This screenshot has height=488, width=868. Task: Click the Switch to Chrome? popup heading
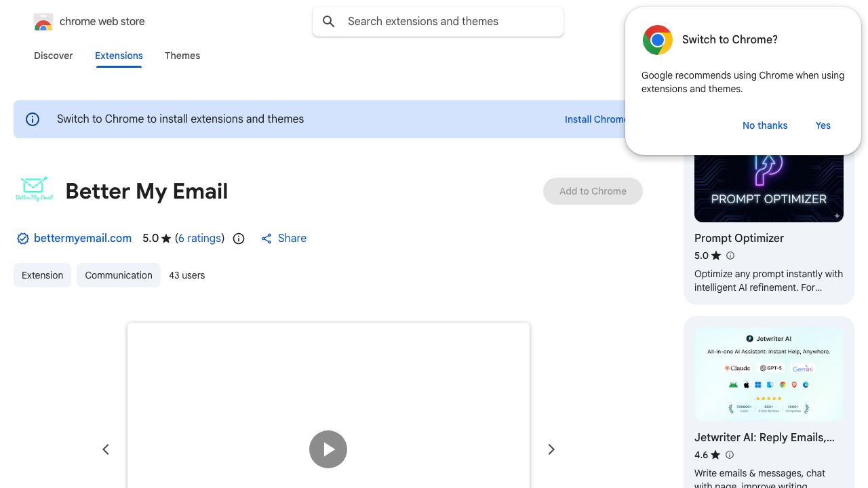click(730, 40)
